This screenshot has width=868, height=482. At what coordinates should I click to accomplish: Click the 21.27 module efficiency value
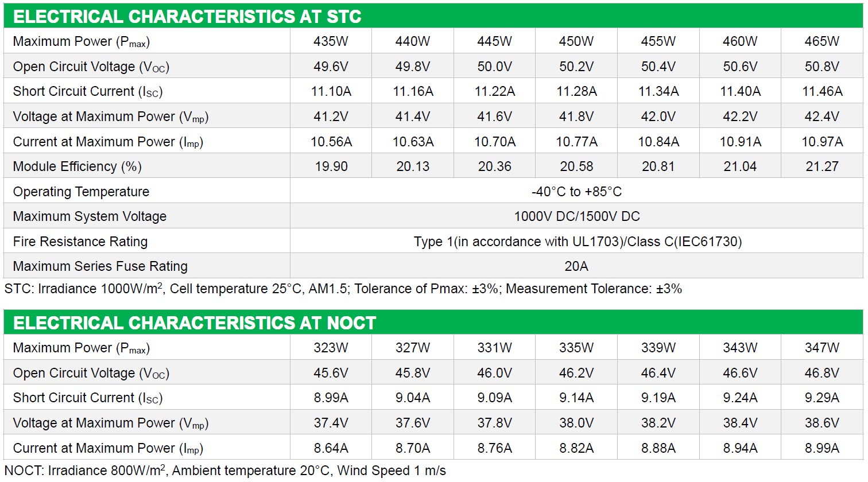(x=822, y=166)
